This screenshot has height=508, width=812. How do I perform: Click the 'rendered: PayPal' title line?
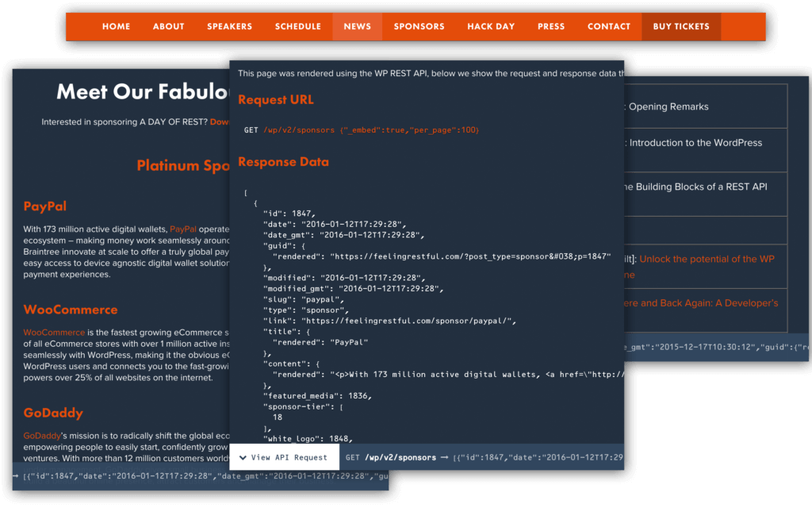click(x=320, y=343)
